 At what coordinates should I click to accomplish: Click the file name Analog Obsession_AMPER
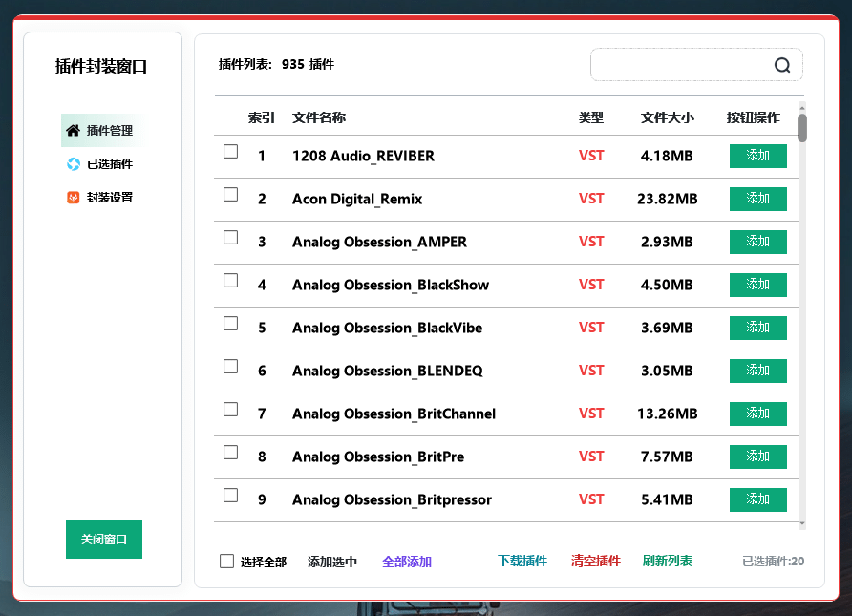point(380,243)
